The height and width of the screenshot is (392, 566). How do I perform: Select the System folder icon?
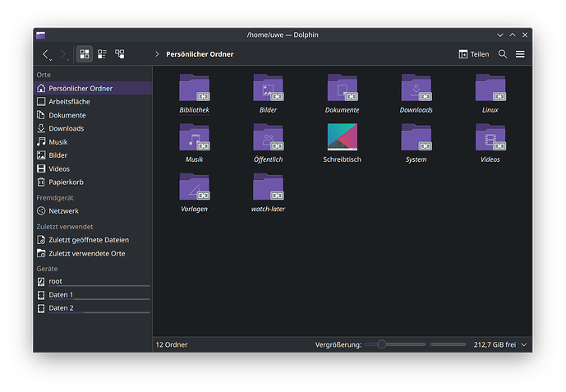point(416,137)
